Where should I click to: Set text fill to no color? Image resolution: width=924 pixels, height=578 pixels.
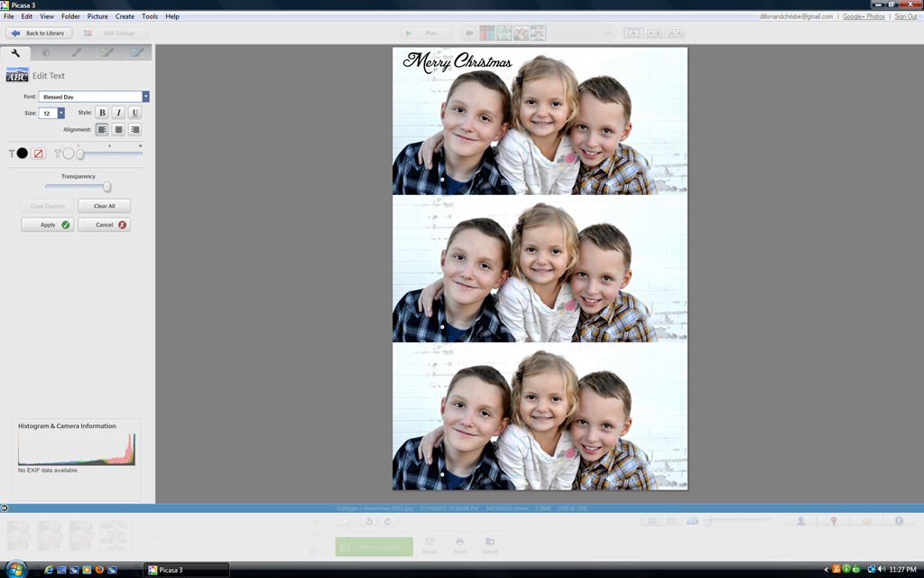tap(38, 154)
